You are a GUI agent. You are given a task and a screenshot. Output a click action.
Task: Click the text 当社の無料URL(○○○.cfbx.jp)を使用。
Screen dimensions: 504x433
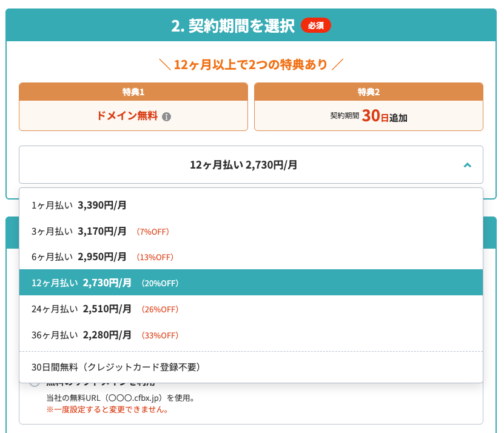pos(121,398)
